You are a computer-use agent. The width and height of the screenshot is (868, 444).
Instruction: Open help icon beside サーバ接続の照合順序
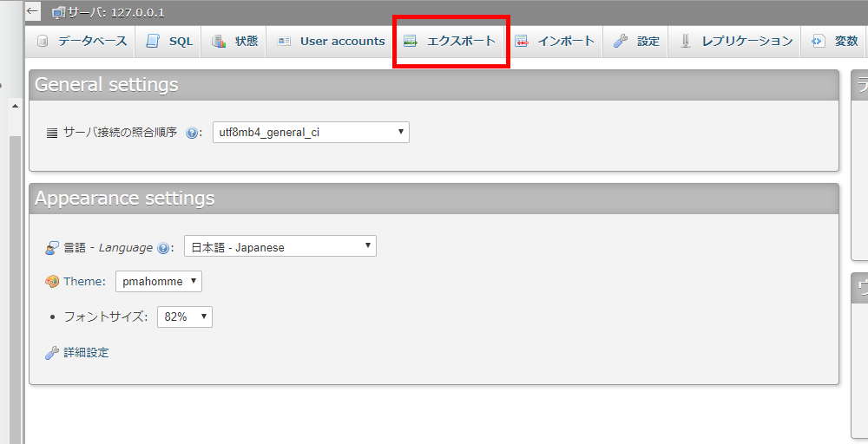tap(192, 133)
